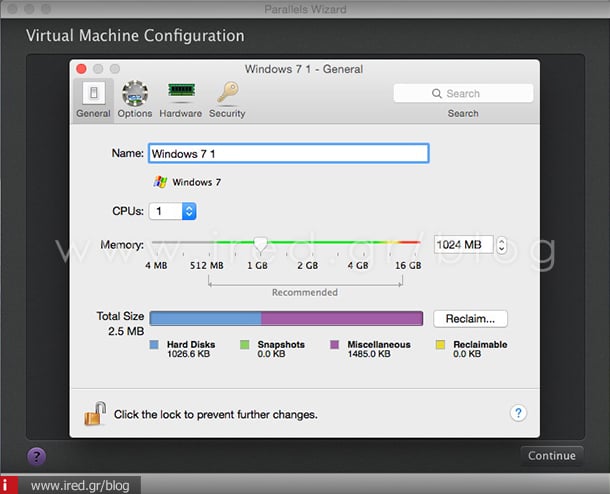Close the Windows 7 1 settings window
This screenshot has height=494, width=610.
click(x=81, y=69)
